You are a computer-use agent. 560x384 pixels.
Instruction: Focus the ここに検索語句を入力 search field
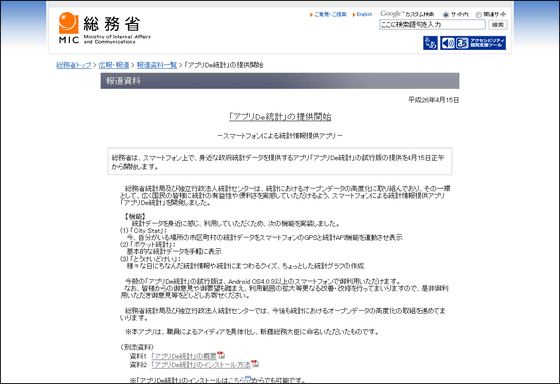click(x=432, y=25)
